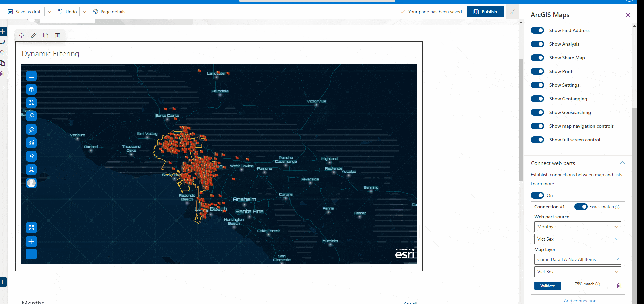Open the basemap gallery tool

point(31,103)
